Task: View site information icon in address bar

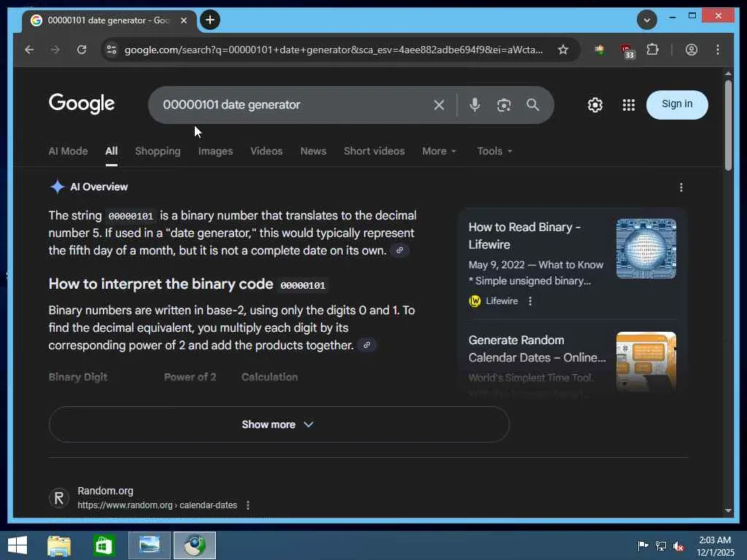Action: point(112,50)
